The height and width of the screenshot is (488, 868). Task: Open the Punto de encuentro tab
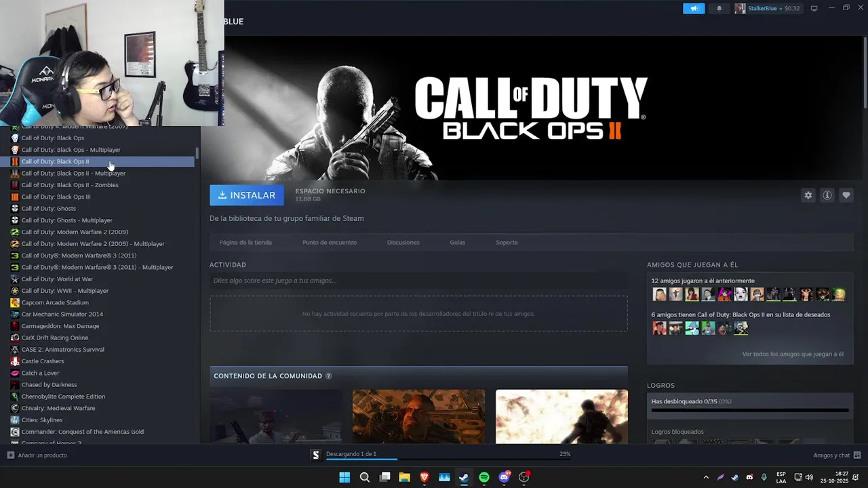tap(330, 242)
